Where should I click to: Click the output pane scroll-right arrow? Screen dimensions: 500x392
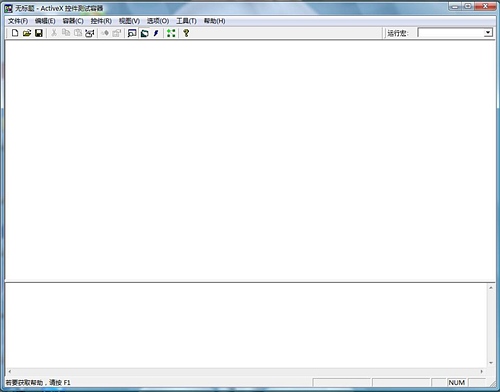point(481,371)
